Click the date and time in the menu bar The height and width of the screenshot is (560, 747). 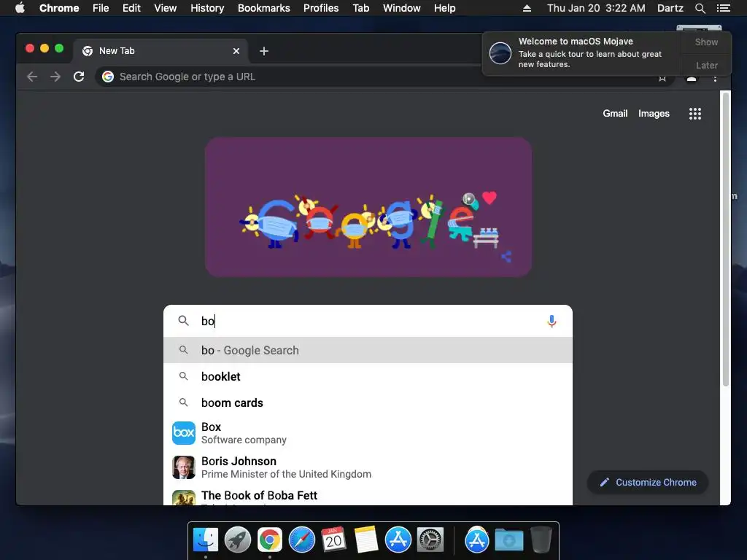(x=596, y=8)
